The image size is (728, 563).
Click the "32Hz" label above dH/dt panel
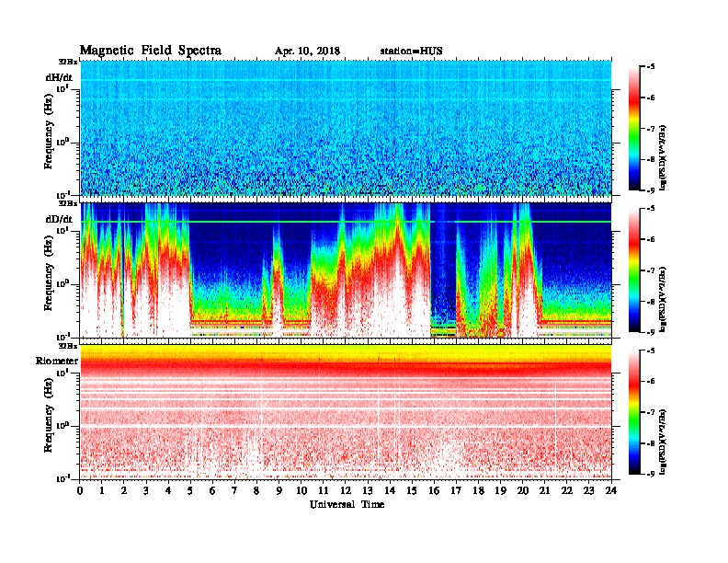[68, 62]
